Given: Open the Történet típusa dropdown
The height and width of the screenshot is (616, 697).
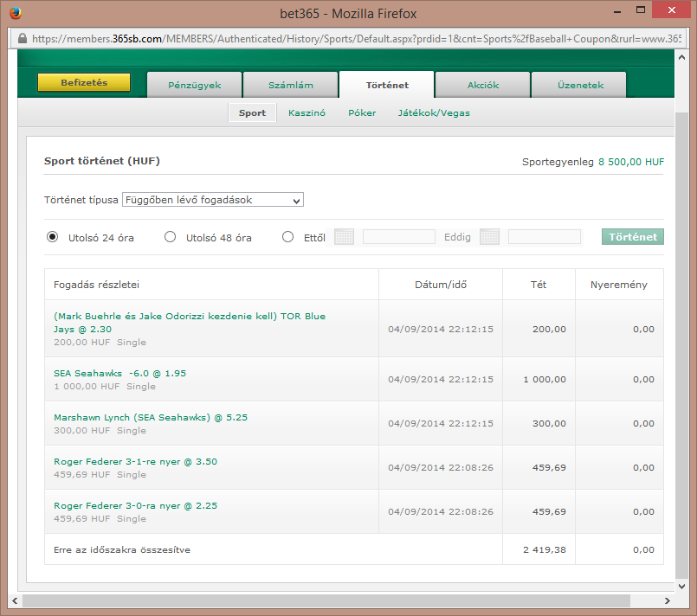Looking at the screenshot, I should pos(213,200).
